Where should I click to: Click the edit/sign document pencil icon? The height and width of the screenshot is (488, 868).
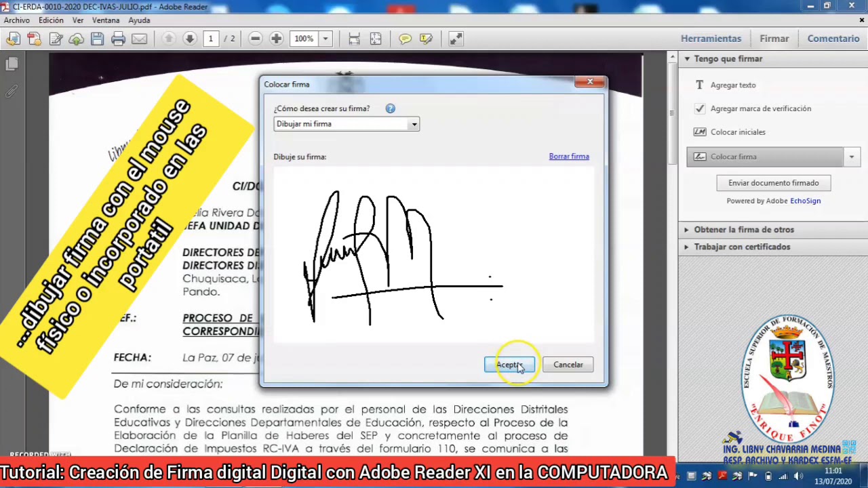[x=56, y=39]
